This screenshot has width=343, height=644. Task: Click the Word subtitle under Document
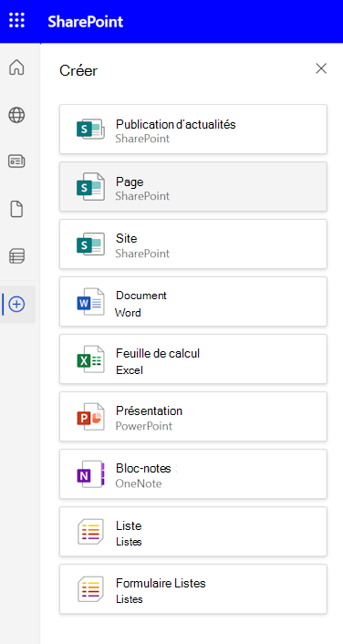coord(128,313)
